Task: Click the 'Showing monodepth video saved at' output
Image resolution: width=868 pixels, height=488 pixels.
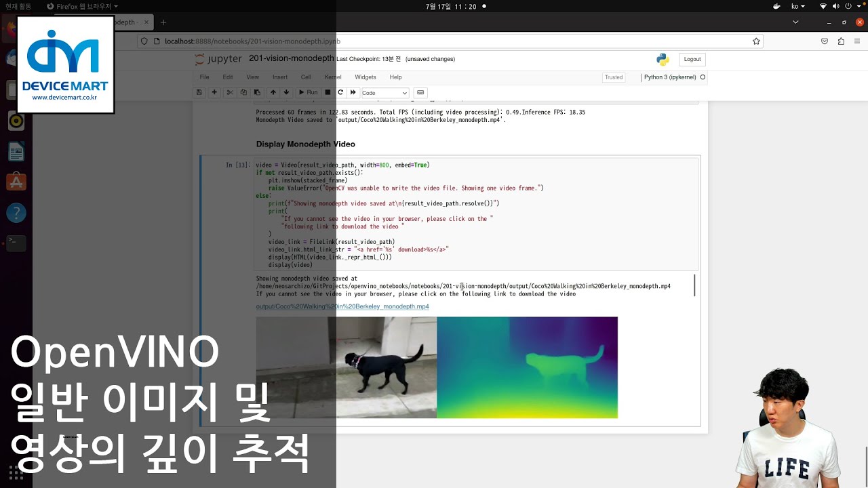Action: pyautogui.click(x=307, y=279)
